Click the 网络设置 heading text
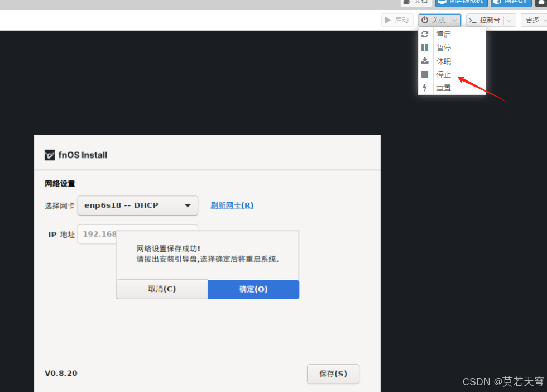The image size is (547, 392). click(x=60, y=183)
